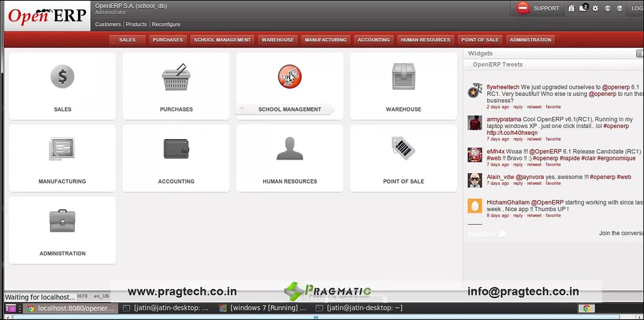Switch to windows 7 [Running] taskbar window
The width and height of the screenshot is (644, 320).
263,308
